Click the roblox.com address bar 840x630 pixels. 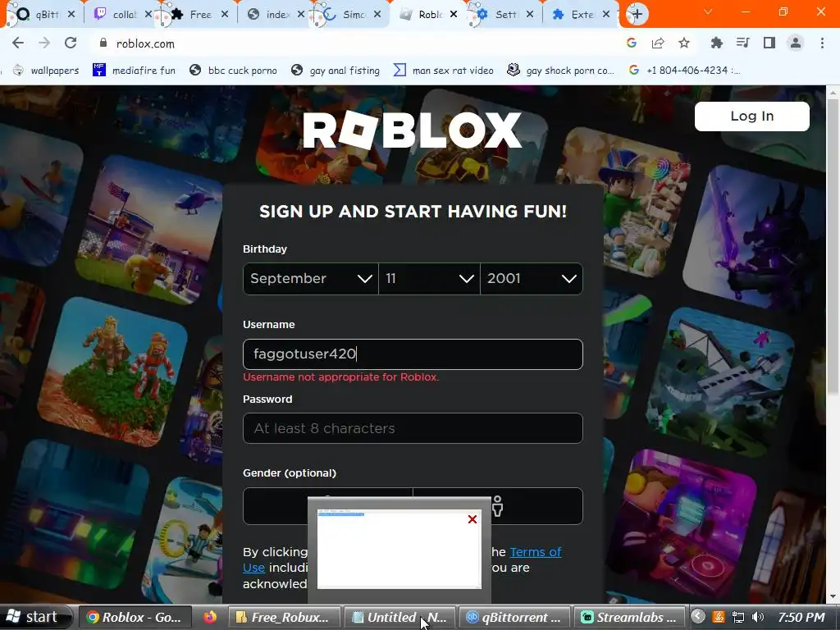click(354, 43)
